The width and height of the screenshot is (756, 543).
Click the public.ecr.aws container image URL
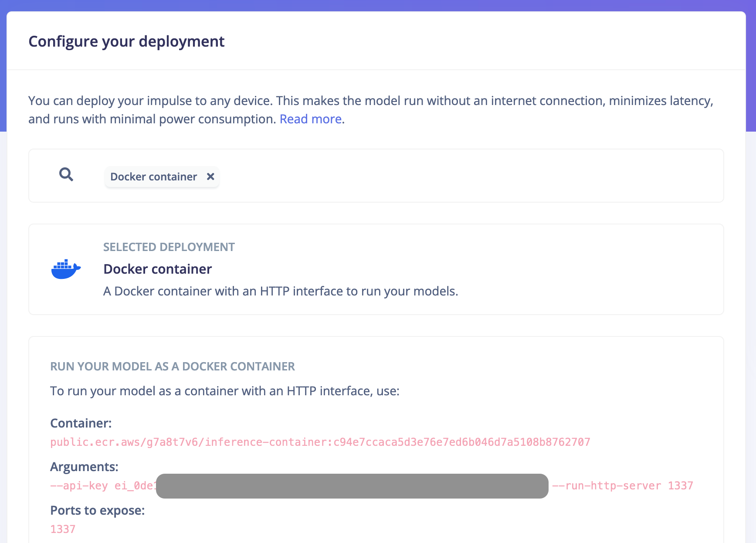[x=320, y=442]
